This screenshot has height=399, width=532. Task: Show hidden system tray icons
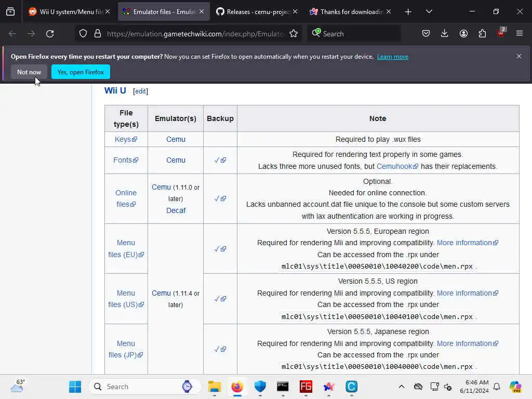pos(402,387)
